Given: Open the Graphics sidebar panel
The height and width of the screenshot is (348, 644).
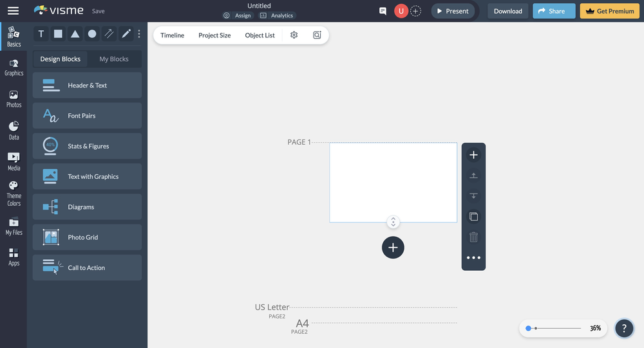Looking at the screenshot, I should [x=14, y=68].
